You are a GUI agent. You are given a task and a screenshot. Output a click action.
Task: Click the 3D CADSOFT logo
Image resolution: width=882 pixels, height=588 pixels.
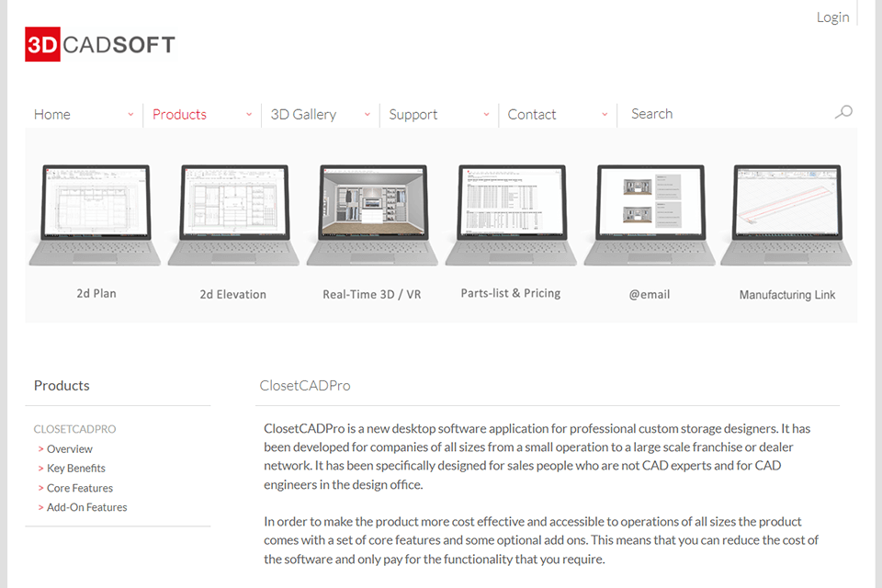coord(100,44)
